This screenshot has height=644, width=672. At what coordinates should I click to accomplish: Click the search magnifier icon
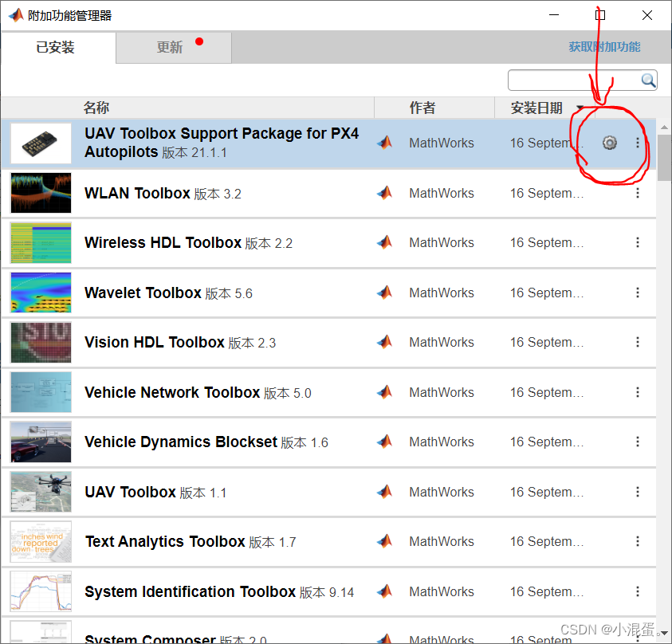648,80
